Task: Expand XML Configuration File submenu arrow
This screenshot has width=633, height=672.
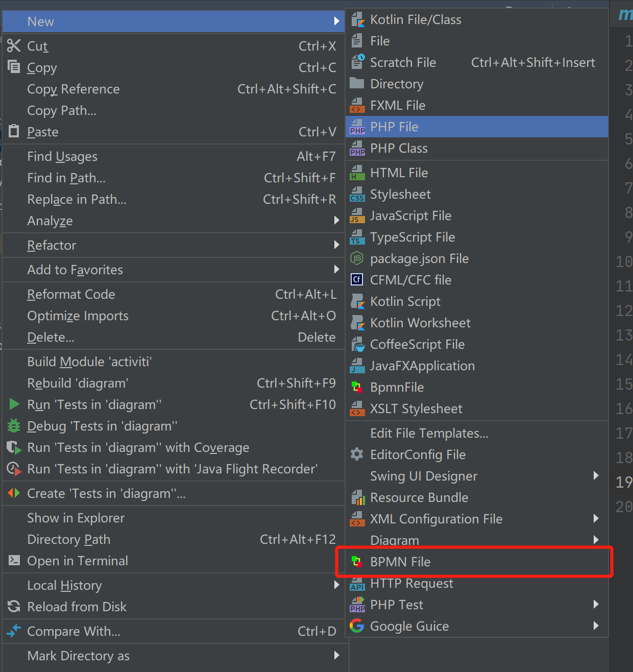Action: [x=596, y=519]
